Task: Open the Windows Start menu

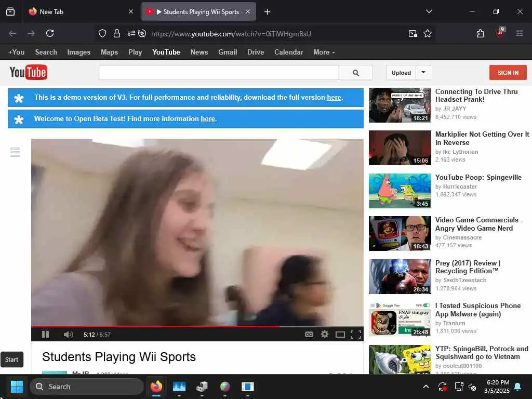Action: [17, 387]
